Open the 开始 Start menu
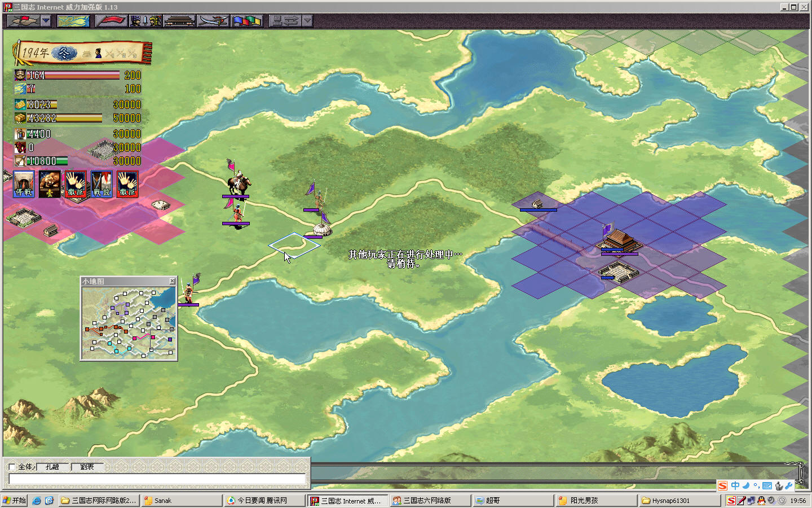Image resolution: width=812 pixels, height=508 pixels. [x=14, y=501]
